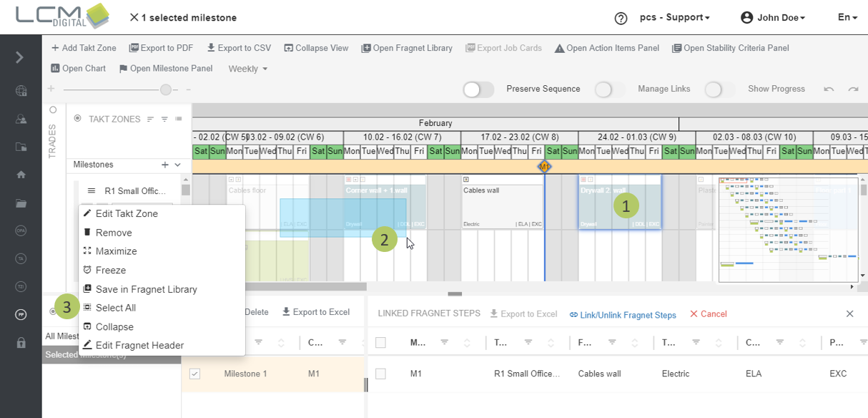Uncheck the Milestone 1 row checkbox
The height and width of the screenshot is (418, 868).
click(195, 374)
